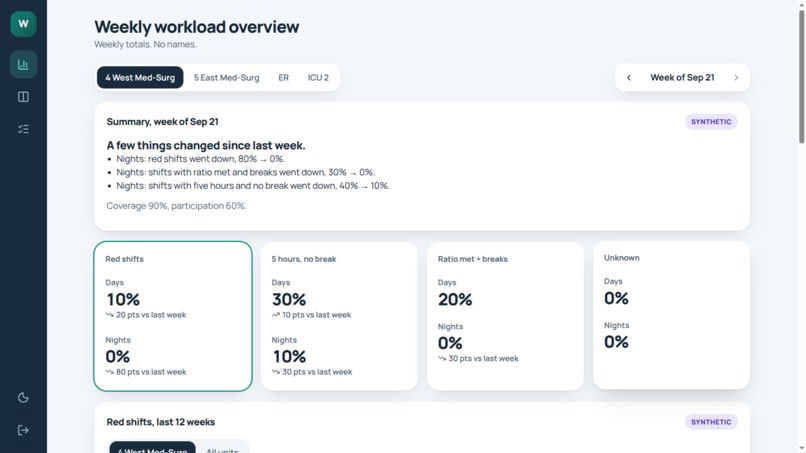Open the checklist sidebar icon
This screenshot has width=806, height=453.
pos(23,129)
